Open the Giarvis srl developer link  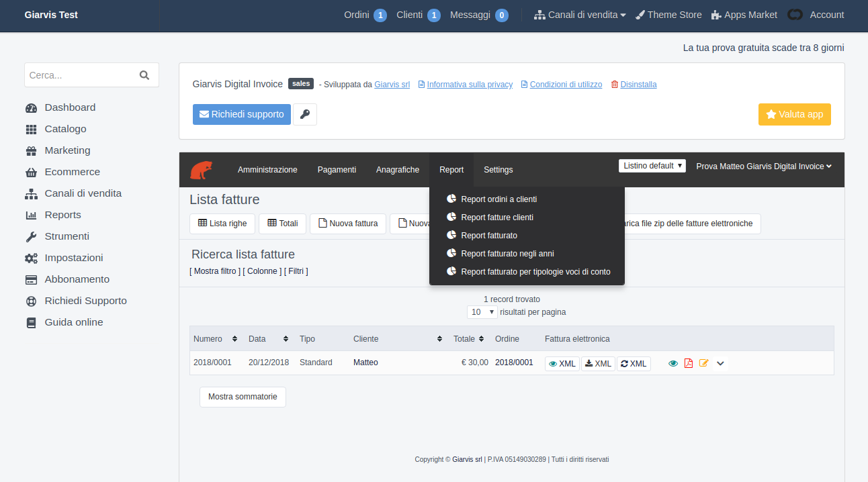[x=392, y=85]
